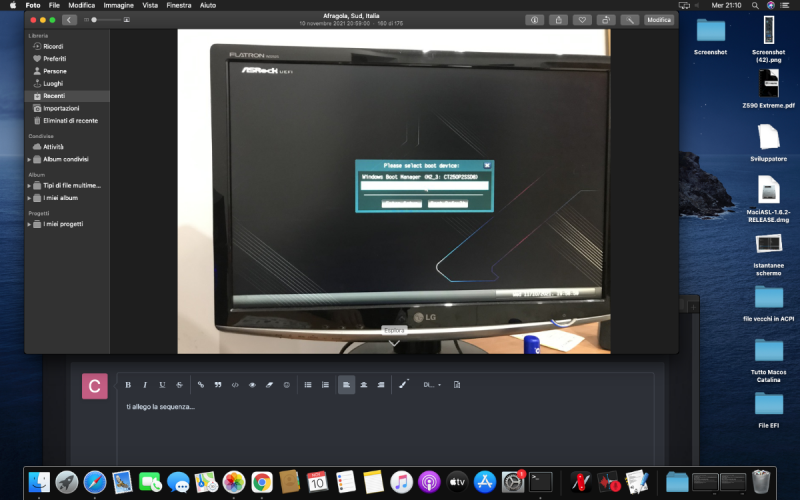
Task: Select Recenti in the sidebar
Action: click(x=67, y=96)
